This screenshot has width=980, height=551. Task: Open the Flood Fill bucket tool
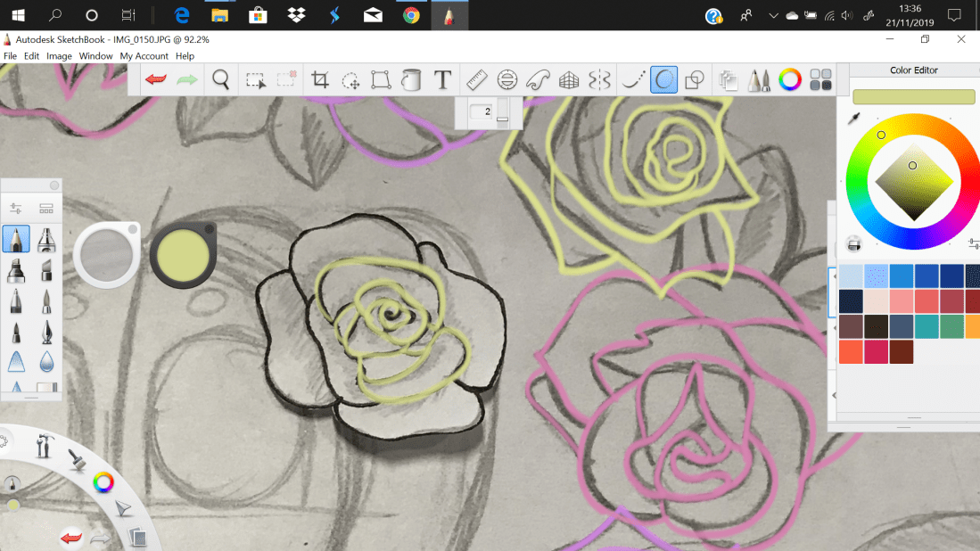click(410, 79)
